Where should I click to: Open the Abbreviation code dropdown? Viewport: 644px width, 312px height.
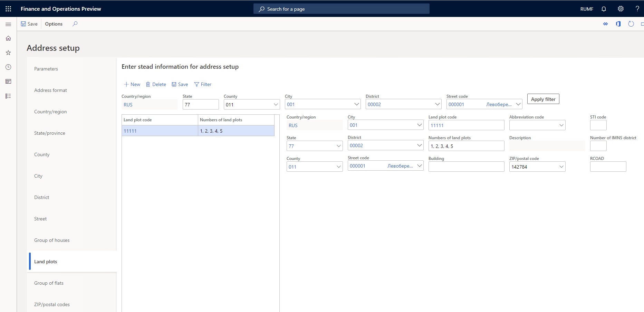561,125
